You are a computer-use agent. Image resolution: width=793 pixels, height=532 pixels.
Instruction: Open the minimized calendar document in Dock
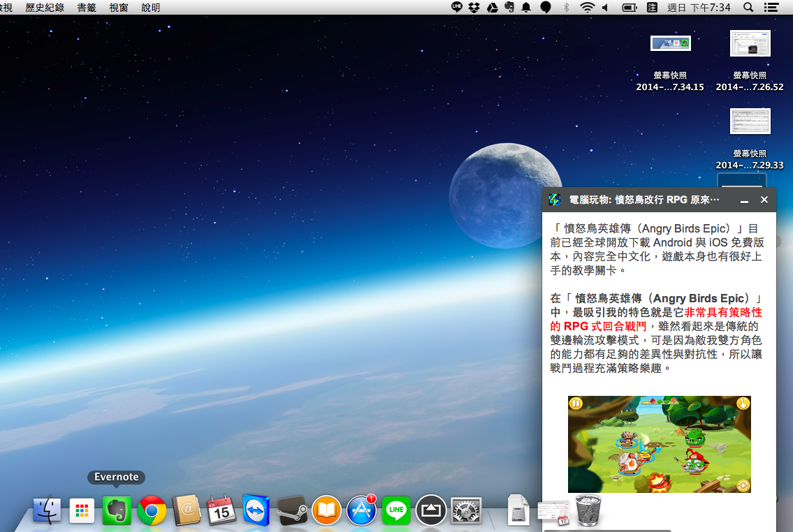click(554, 513)
